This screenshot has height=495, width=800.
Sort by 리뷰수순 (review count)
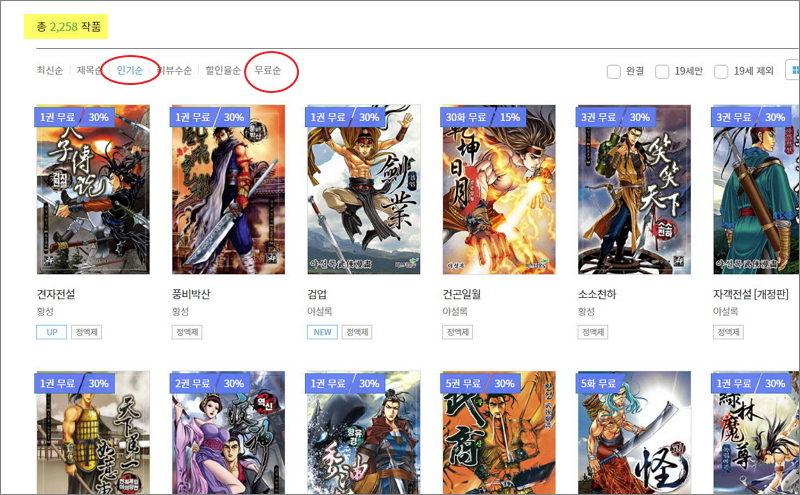click(174, 70)
